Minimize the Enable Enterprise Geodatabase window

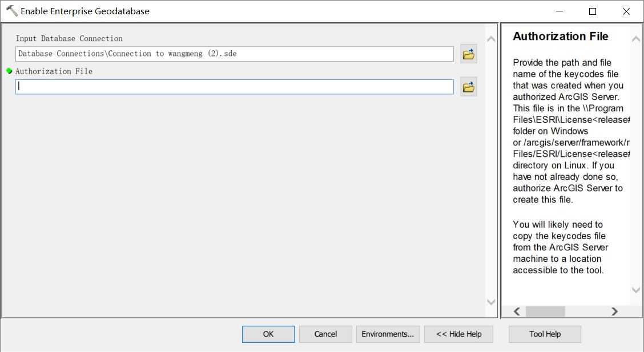(560, 11)
